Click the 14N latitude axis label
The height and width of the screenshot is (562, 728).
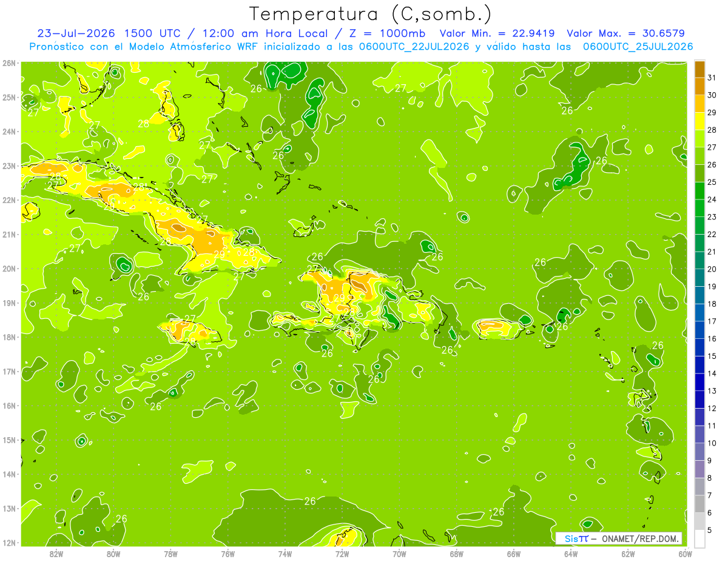[x=8, y=474]
